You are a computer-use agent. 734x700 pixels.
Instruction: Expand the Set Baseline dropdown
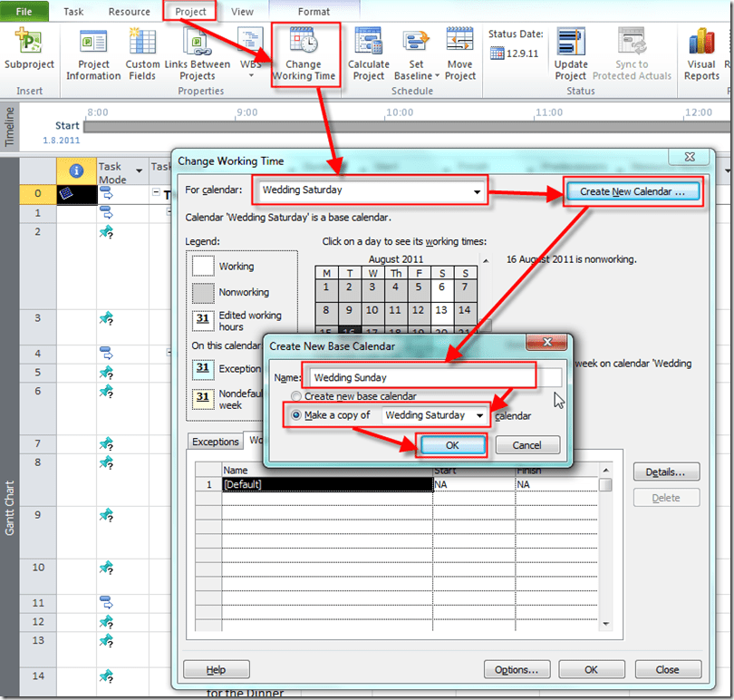click(416, 76)
